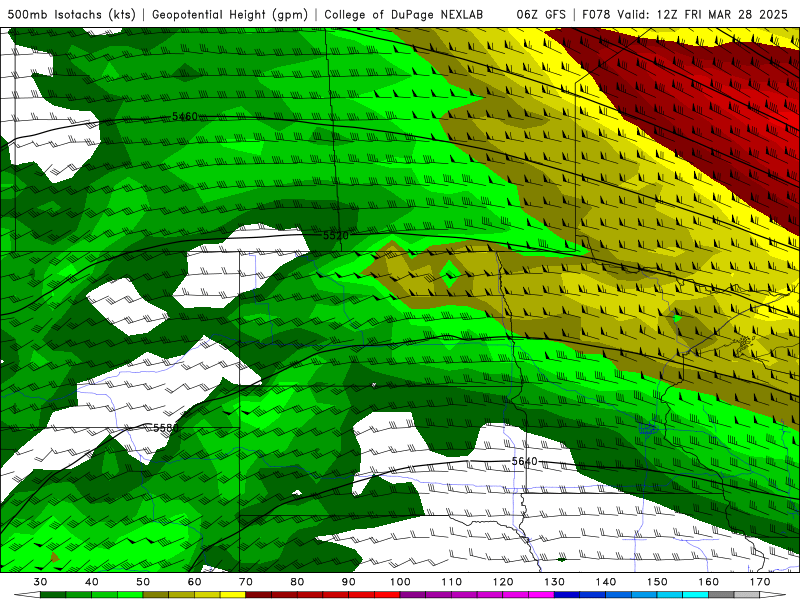This screenshot has width=800, height=600.
Task: Select the olive swatch starting at 50
Action: point(156,595)
